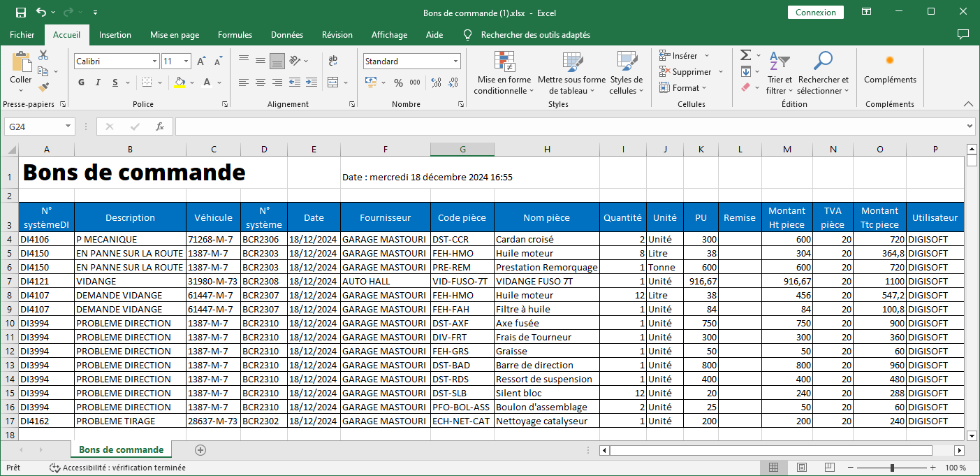Viewport: 980px width, 476px height.
Task: Toggle italic I formatting
Action: [x=98, y=82]
